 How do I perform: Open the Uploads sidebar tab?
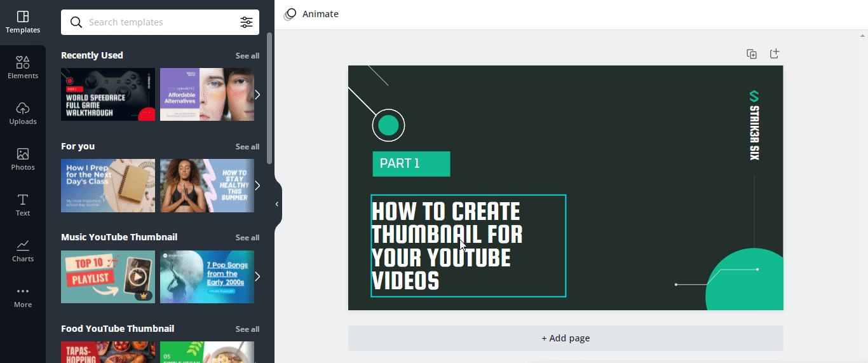tap(23, 114)
